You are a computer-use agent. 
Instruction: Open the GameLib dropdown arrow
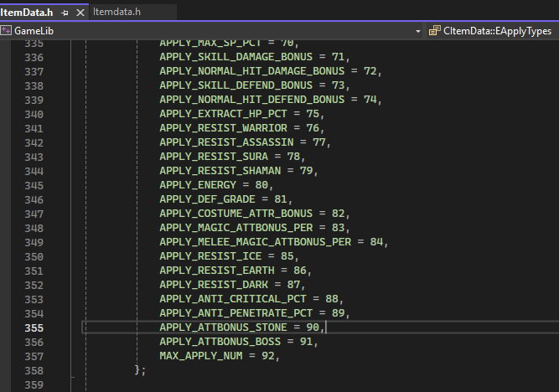point(418,30)
